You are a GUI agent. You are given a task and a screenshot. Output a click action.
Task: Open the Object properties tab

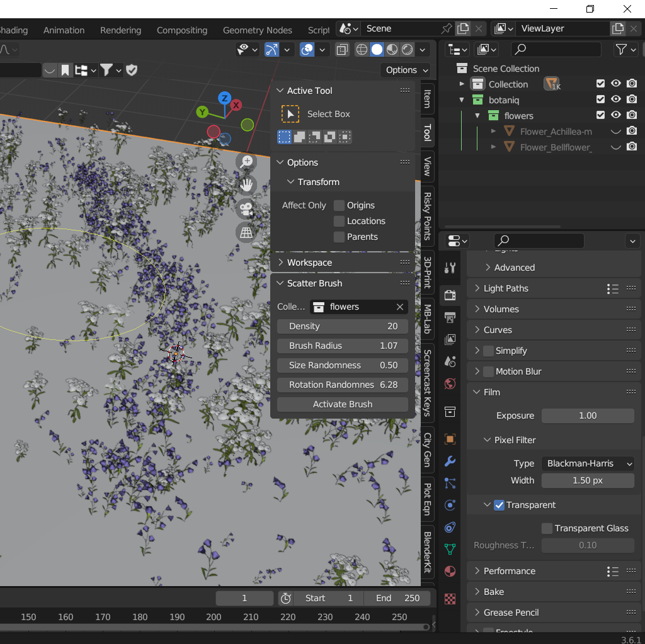tap(450, 439)
